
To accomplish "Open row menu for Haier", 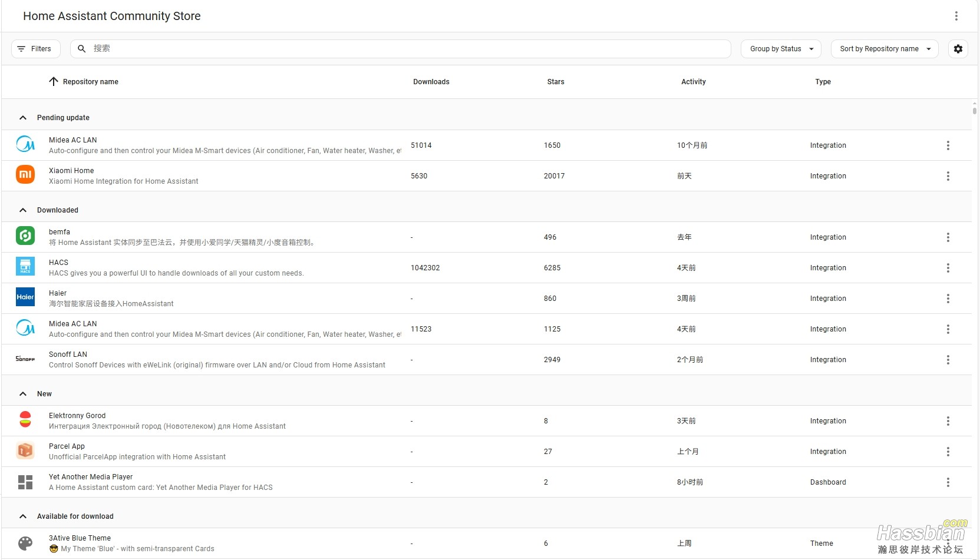I will tap(948, 299).
